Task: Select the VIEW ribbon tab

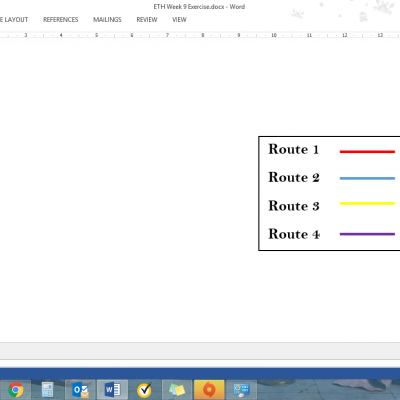Action: [x=179, y=20]
